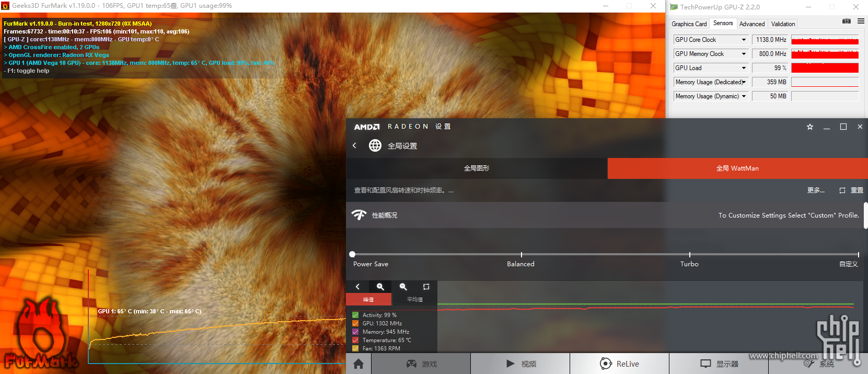Select the Sensors tab in GPU-Z
This screenshot has height=374, width=868.
723,23
